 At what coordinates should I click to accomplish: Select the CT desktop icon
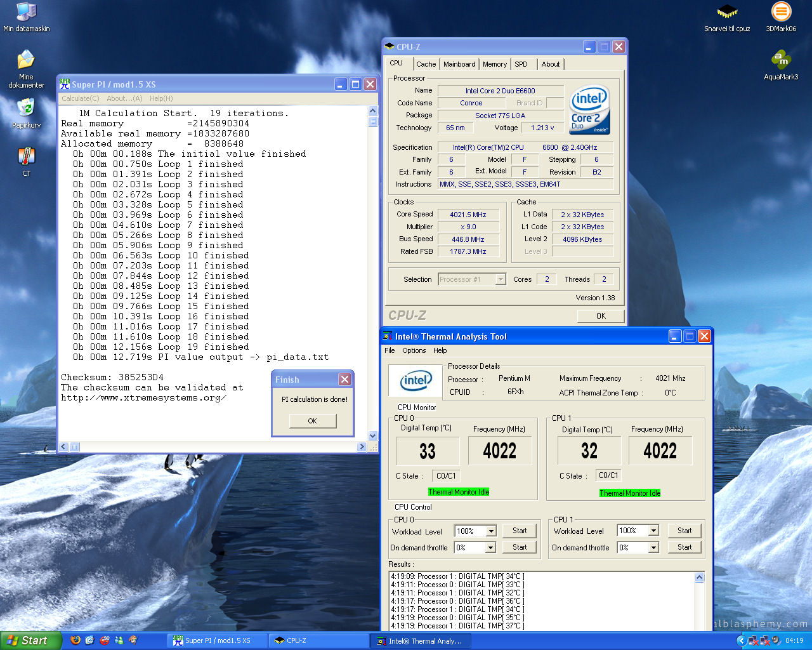coord(26,160)
